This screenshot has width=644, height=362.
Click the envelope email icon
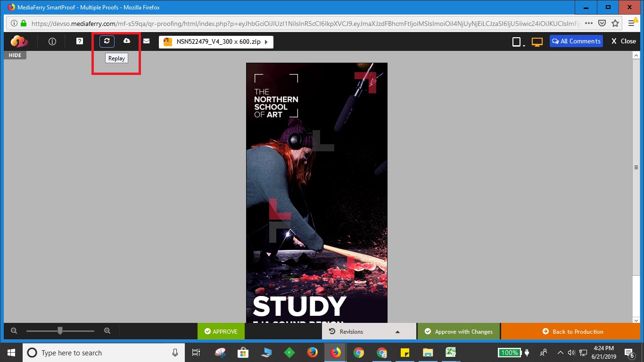pos(147,41)
